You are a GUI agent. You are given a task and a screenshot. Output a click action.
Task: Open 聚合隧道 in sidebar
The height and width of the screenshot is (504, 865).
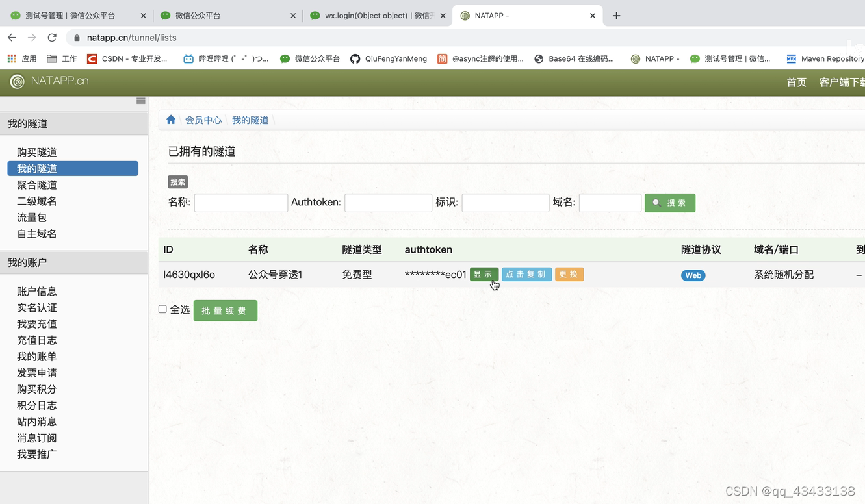tap(37, 184)
